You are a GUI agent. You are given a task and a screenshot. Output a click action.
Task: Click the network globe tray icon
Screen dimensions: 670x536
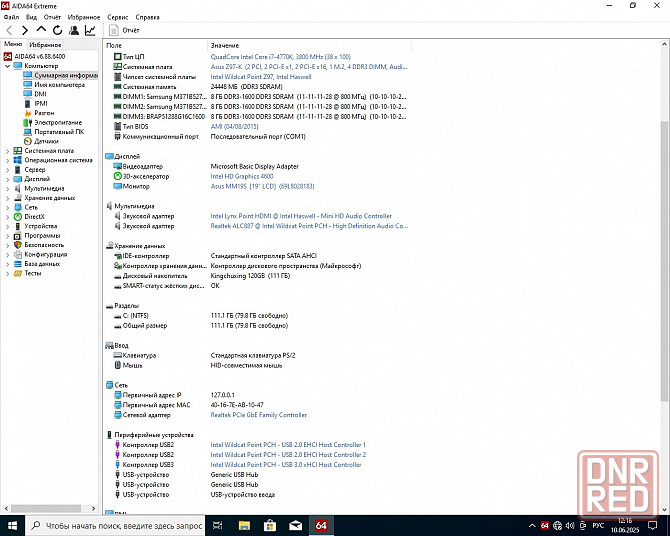coord(557,526)
